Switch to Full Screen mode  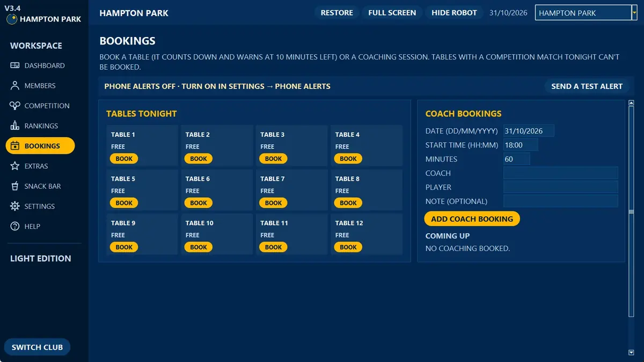point(392,13)
